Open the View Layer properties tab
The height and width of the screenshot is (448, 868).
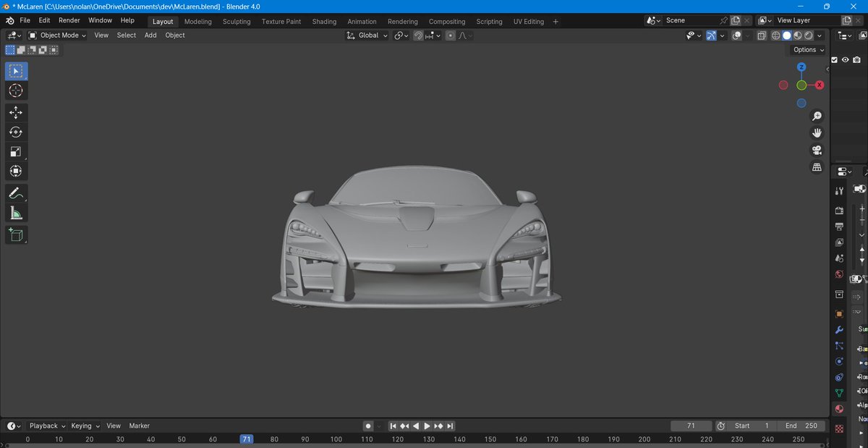coord(839,242)
